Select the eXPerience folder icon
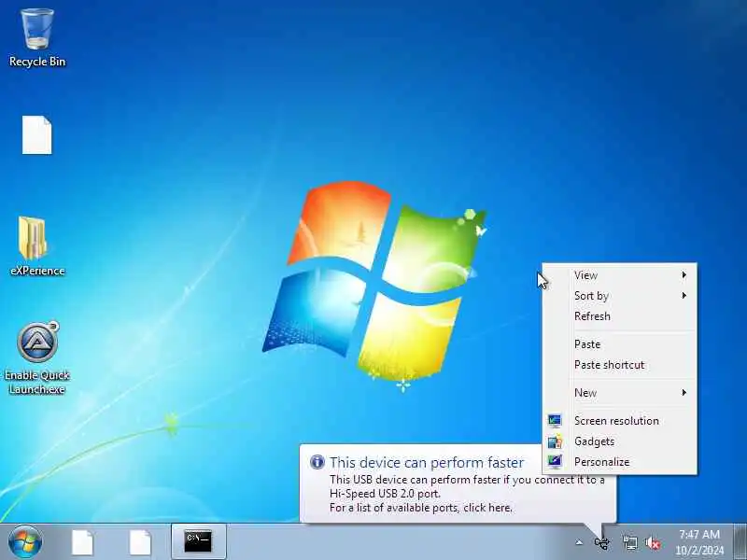 click(37, 246)
